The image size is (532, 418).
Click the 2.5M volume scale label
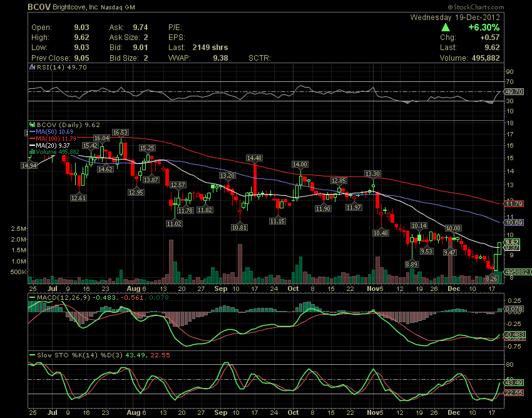click(x=18, y=228)
